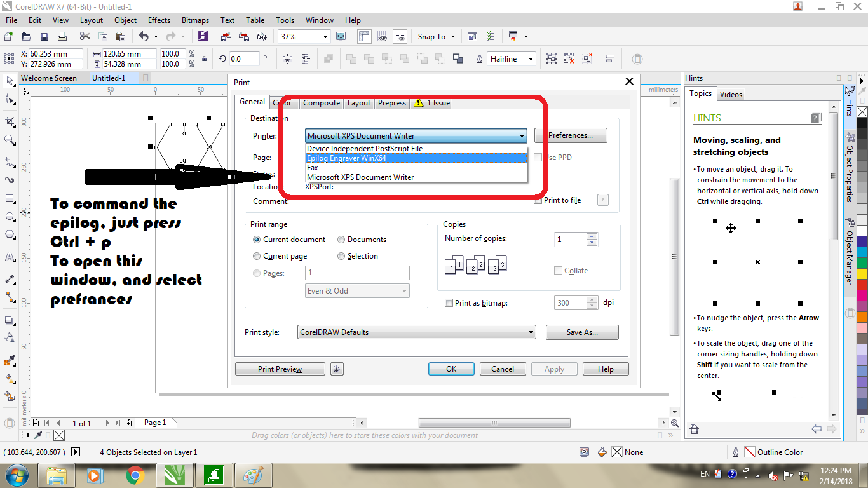Toggle the Show grid button
Image resolution: width=868 pixels, height=488 pixels.
[382, 37]
